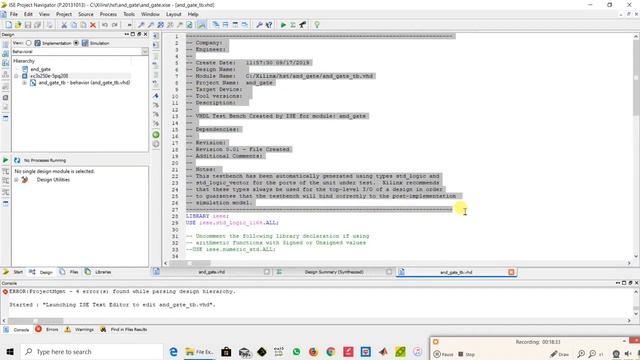640x360 pixels.
Task: Switch to the and_gate.vhd editor tab
Action: pyautogui.click(x=211, y=272)
